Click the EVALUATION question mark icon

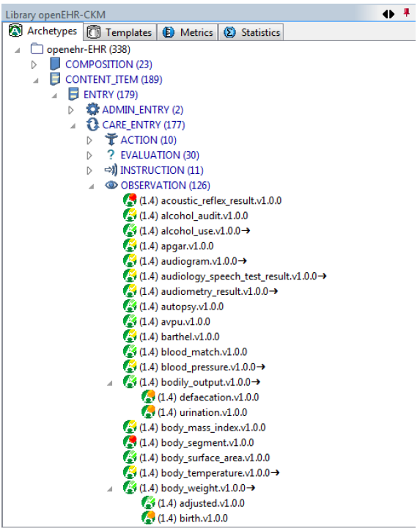click(x=111, y=155)
